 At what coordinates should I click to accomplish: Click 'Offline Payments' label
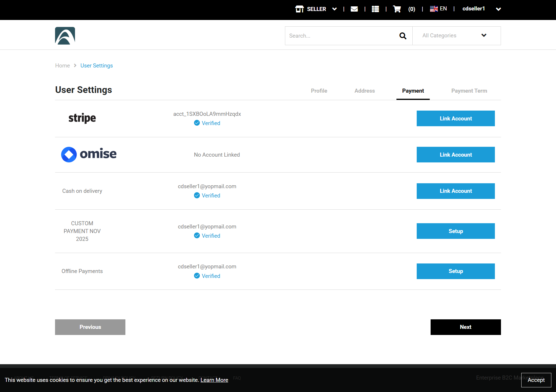[x=82, y=271]
